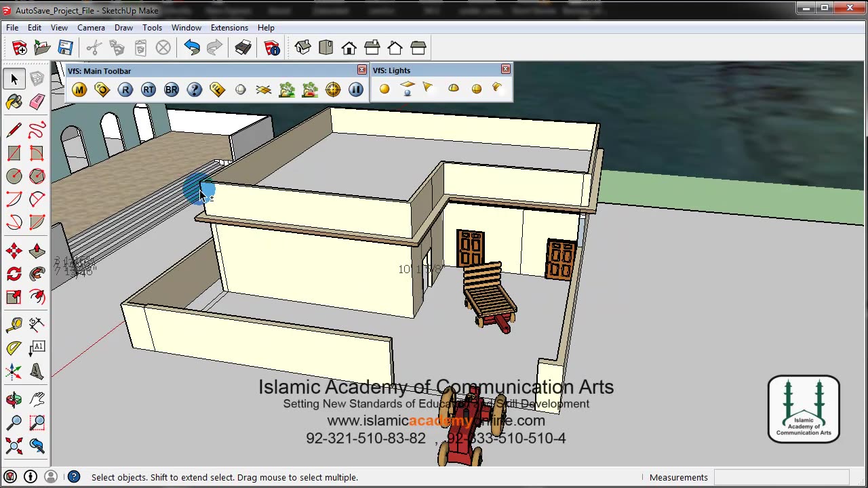Activate the Axes tool
Image resolution: width=868 pixels, height=488 pixels.
14,371
